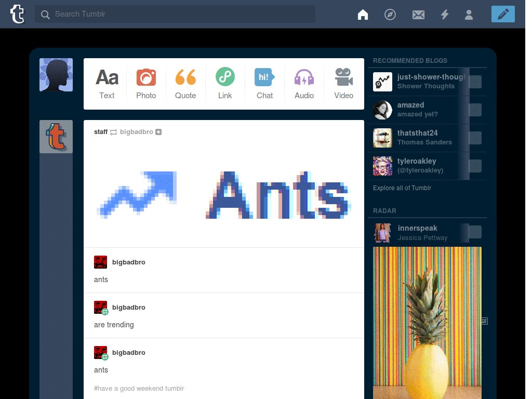
Task: Open the Explore all of Tumblr link
Action: (x=402, y=188)
